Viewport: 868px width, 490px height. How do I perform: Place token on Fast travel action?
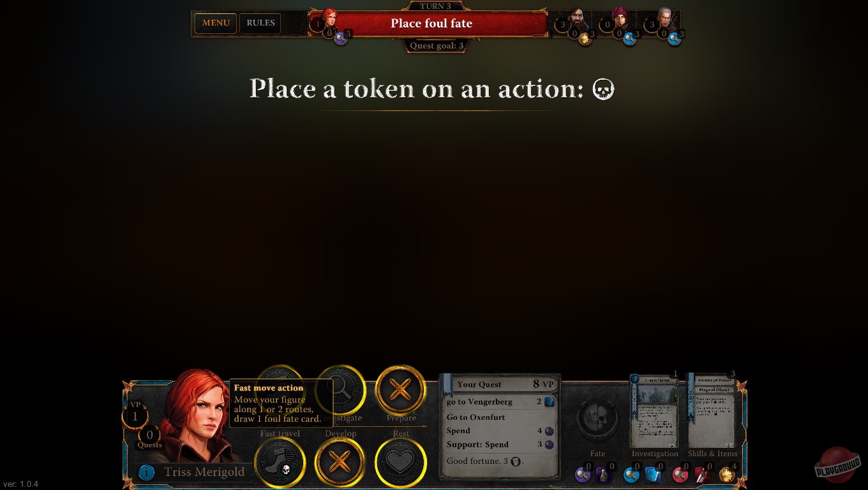click(x=280, y=463)
